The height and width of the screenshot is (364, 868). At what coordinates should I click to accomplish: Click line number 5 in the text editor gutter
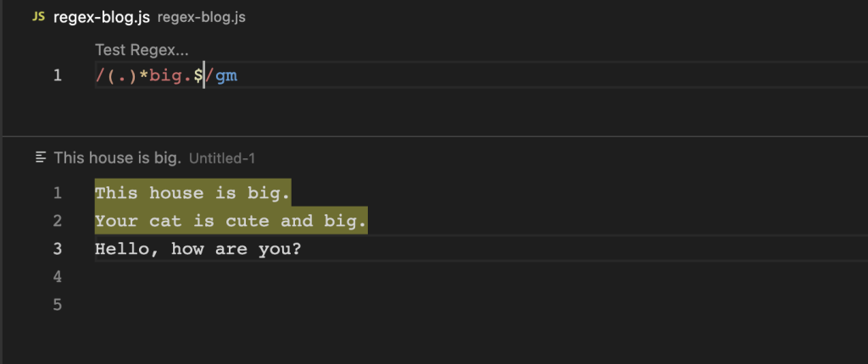coord(57,305)
